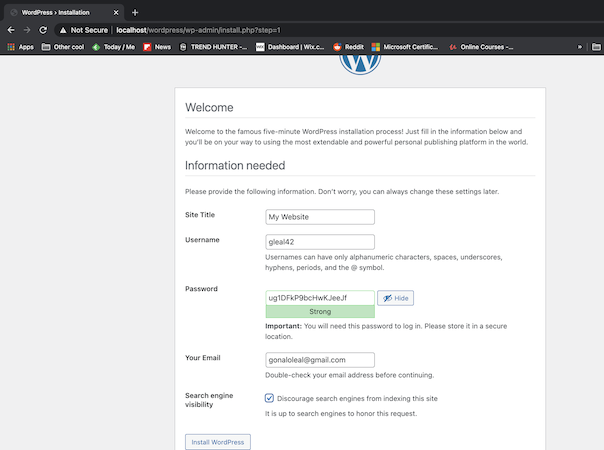Click the Not Secure warning indicator
Viewport: 604px width, 450px height.
click(84, 30)
